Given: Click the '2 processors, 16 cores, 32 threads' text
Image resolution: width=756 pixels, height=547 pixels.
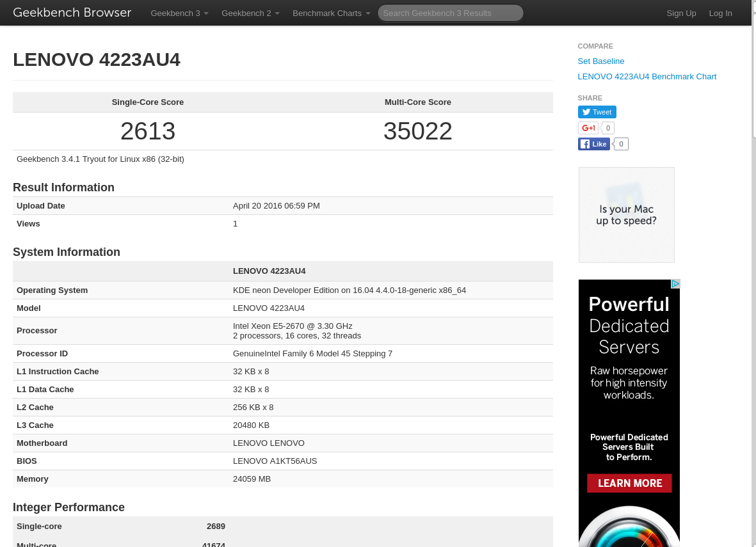Looking at the screenshot, I should pyautogui.click(x=297, y=336).
